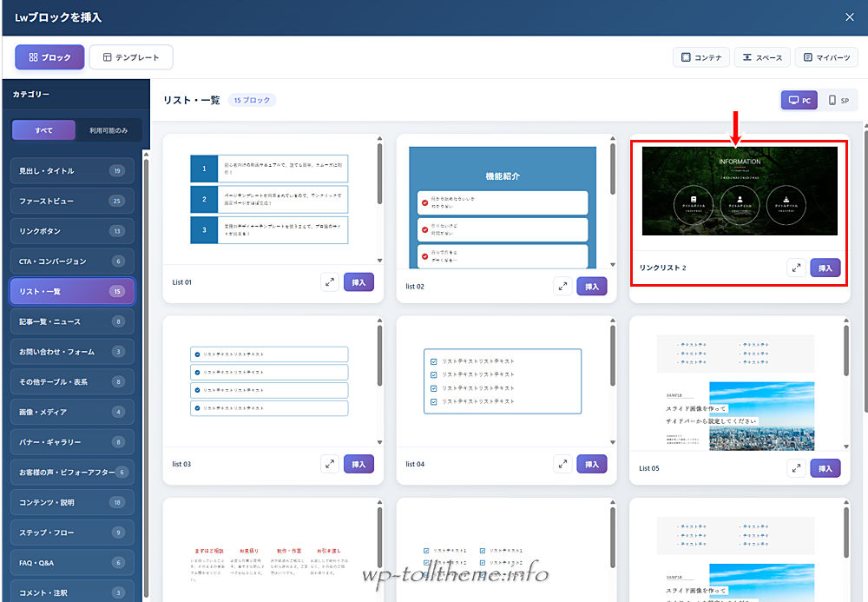Insert the リンクリスト 2 block
868x602 pixels.
825,268
